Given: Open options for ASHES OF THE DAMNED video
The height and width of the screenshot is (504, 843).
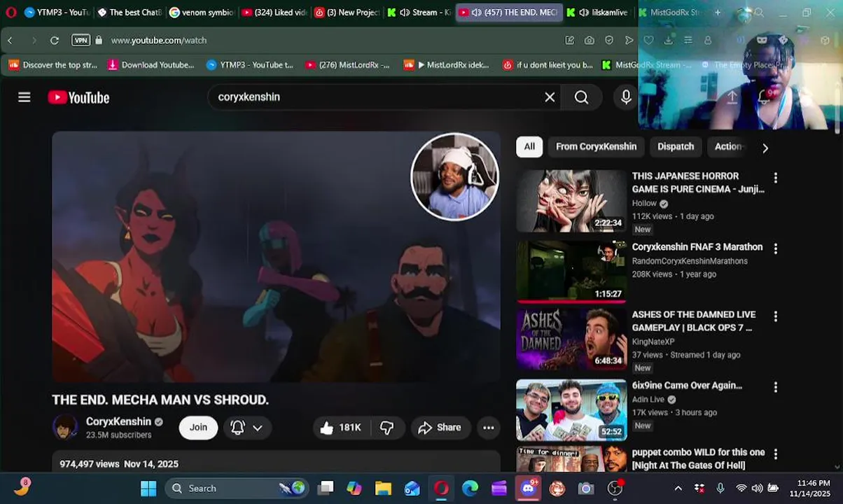Looking at the screenshot, I should click(x=775, y=316).
